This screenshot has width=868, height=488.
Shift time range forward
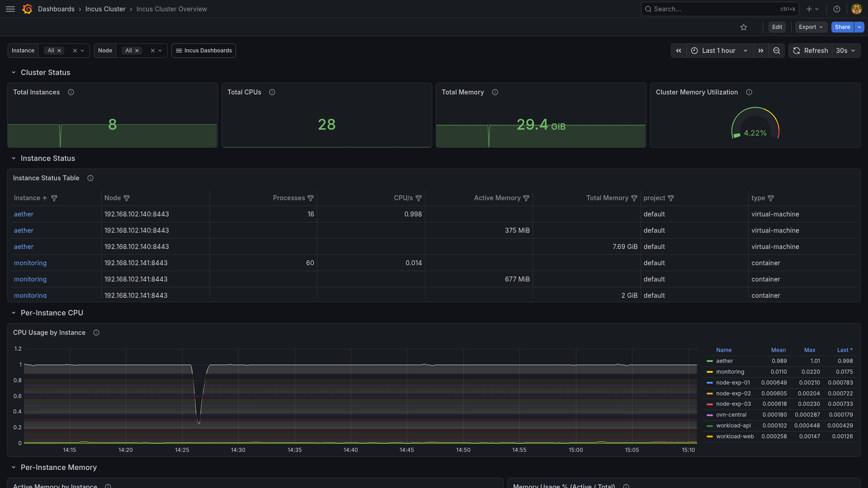(761, 51)
